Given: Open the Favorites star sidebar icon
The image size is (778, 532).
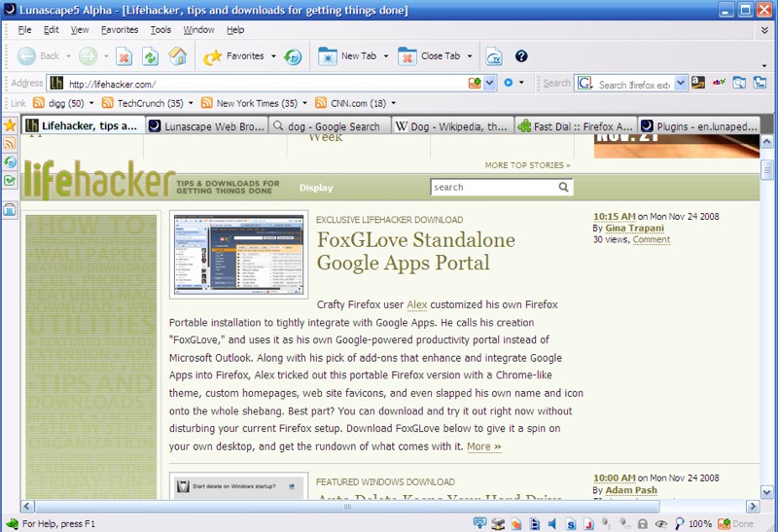Looking at the screenshot, I should [x=10, y=125].
